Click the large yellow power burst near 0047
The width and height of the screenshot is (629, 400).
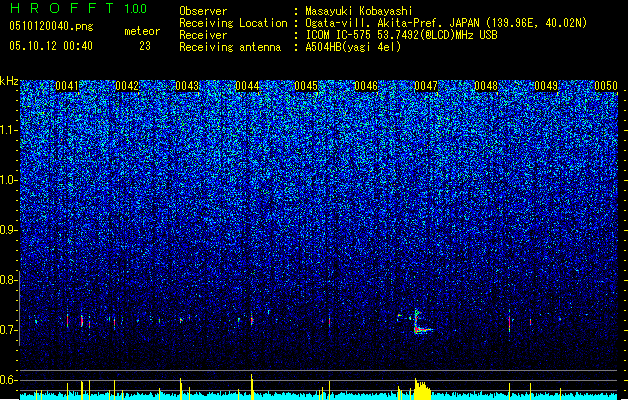[422, 389]
